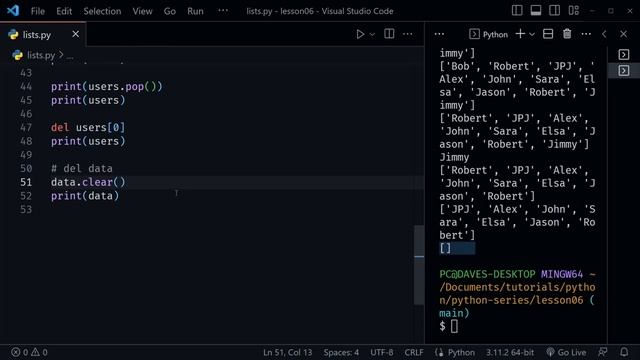640x360 pixels.
Task: Click print(data) on line 52
Action: (x=85, y=196)
